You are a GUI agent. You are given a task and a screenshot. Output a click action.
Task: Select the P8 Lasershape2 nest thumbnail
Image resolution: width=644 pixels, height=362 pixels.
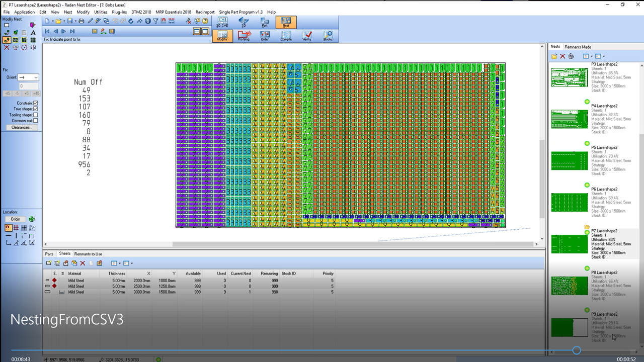[569, 286]
